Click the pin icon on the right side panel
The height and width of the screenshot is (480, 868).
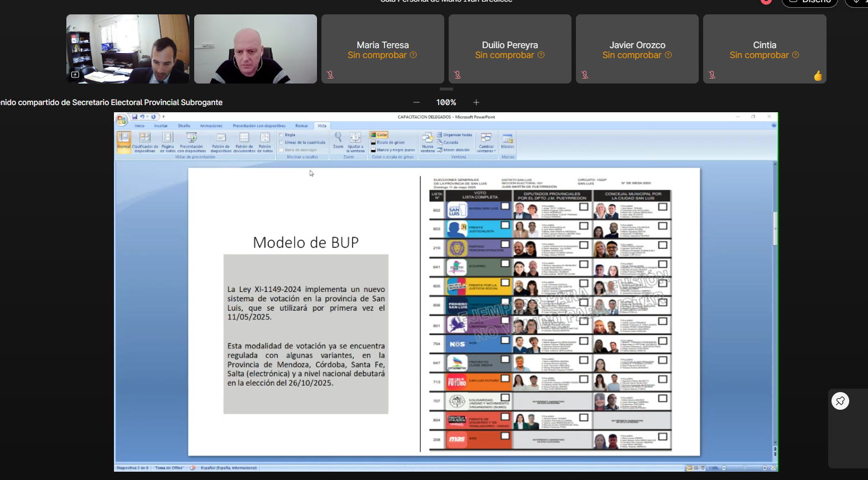pos(840,401)
